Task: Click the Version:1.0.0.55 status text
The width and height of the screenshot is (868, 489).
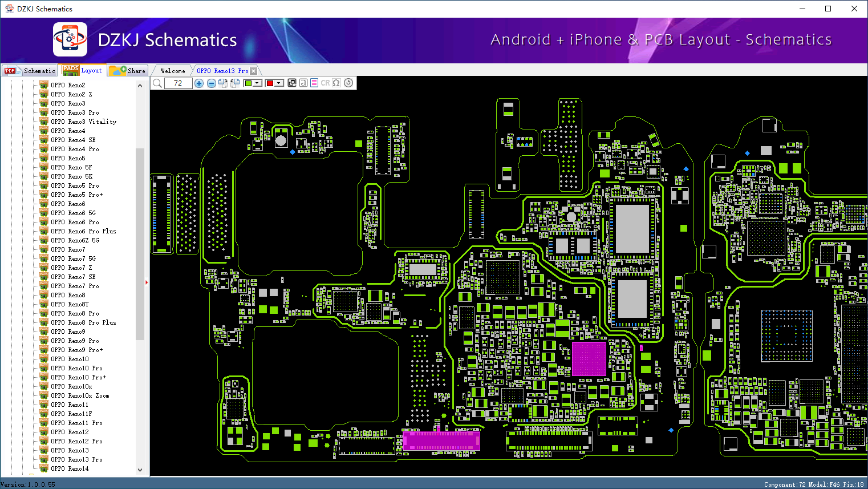Action: point(28,484)
